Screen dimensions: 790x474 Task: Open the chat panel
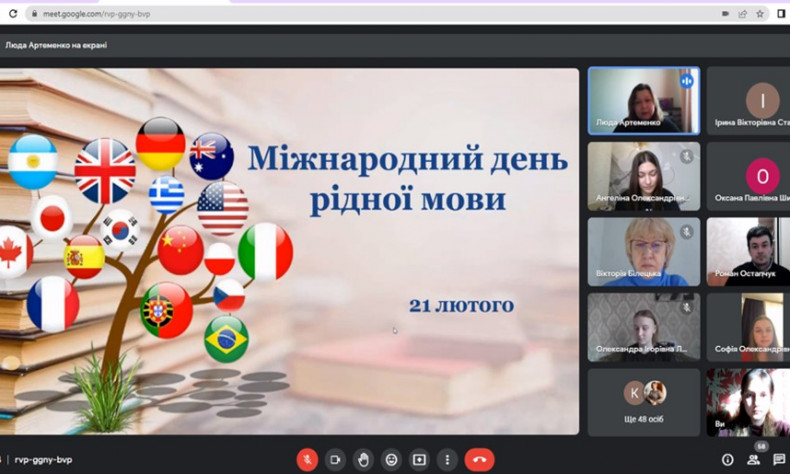pos(779,459)
